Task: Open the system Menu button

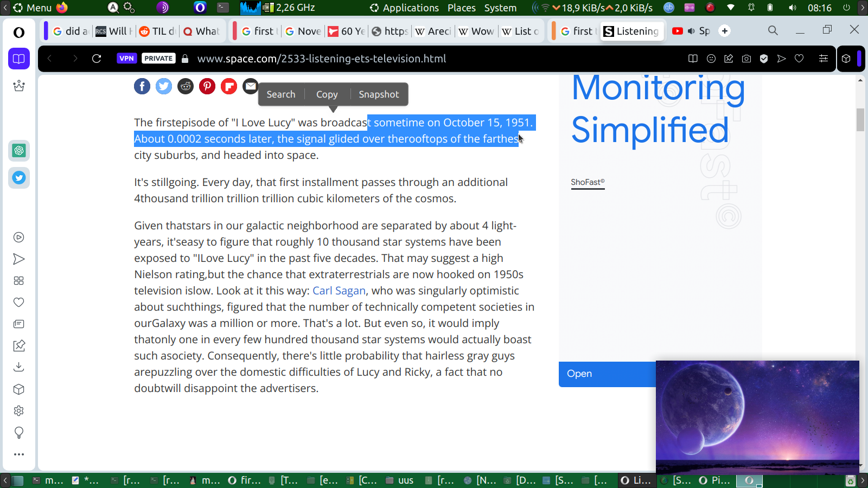Action: 33,8
